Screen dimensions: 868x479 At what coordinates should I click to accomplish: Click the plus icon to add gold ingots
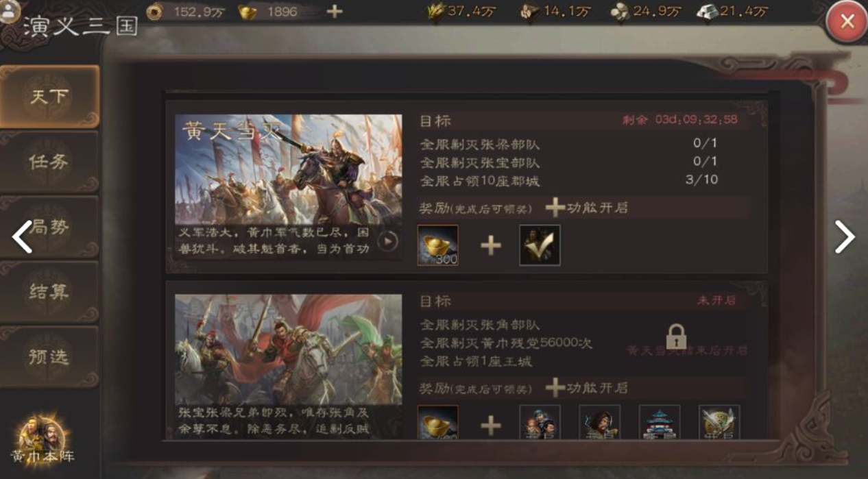(334, 11)
